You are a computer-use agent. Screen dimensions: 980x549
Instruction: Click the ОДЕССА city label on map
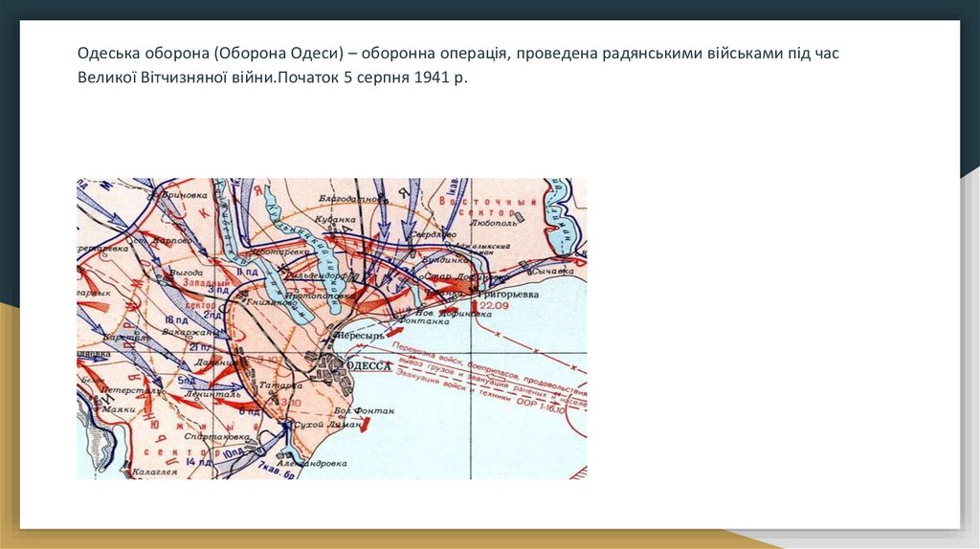[x=373, y=365]
